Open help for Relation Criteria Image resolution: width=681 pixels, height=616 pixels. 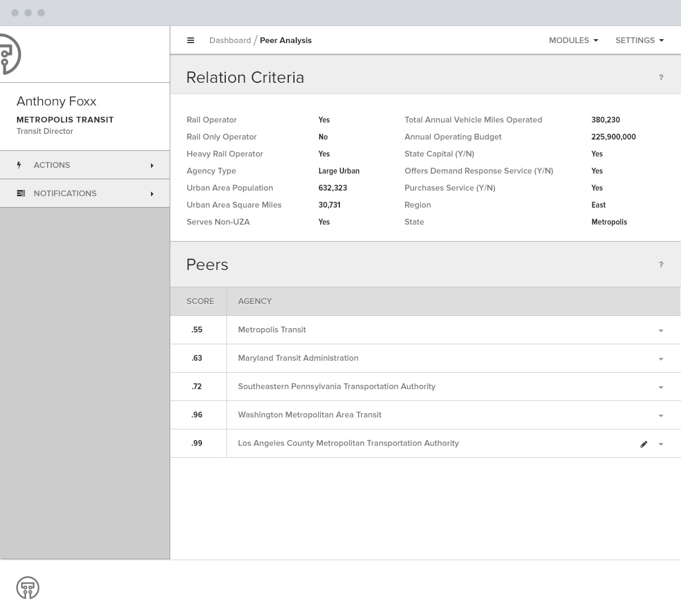(x=661, y=77)
